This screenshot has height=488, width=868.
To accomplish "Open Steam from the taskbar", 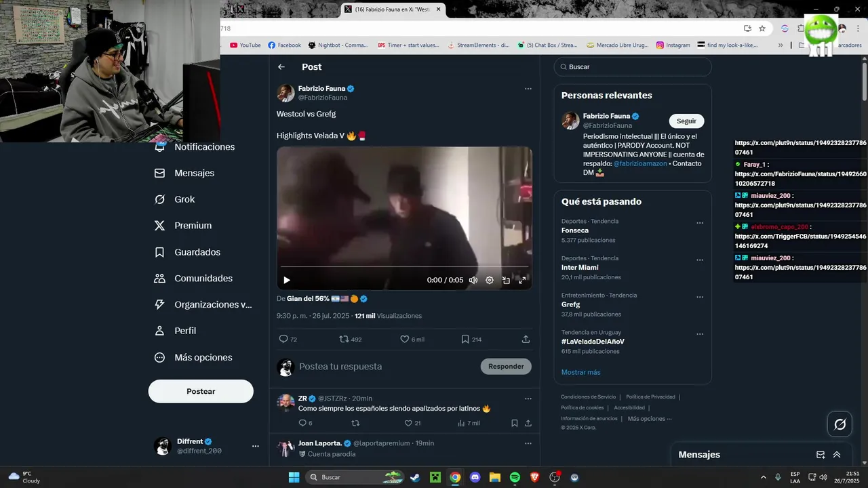I will click(414, 477).
